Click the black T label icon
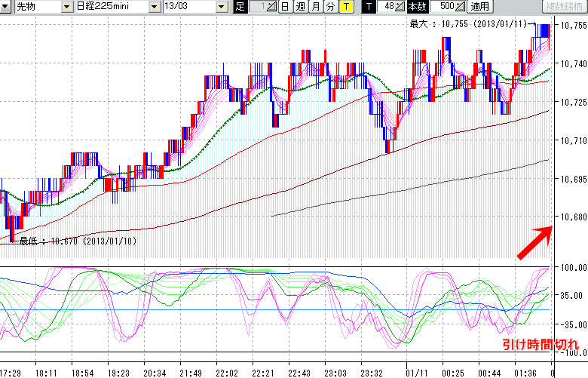 369,7
